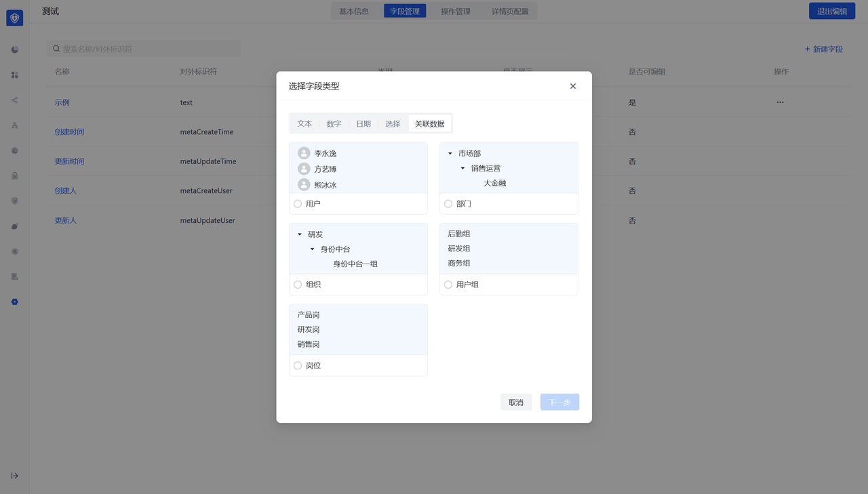The width and height of the screenshot is (868, 494).
Task: Collapse the 研发 tree arrow
Action: click(x=300, y=234)
